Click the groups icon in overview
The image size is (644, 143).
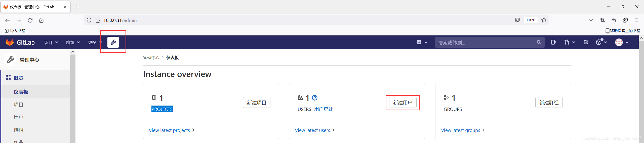[x=446, y=98]
